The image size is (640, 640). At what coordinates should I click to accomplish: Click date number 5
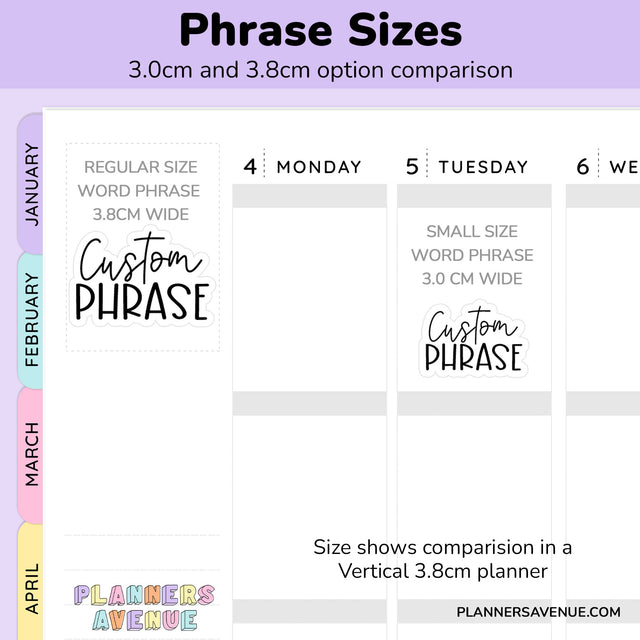pyautogui.click(x=412, y=167)
